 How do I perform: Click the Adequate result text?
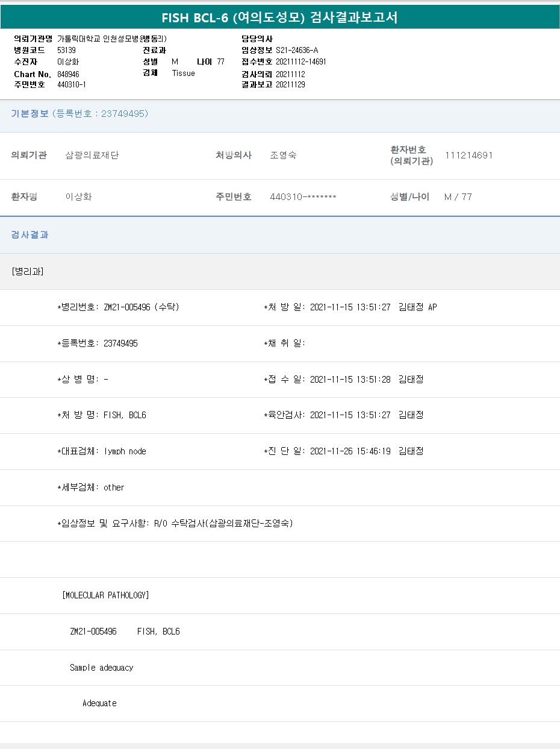pos(99,703)
